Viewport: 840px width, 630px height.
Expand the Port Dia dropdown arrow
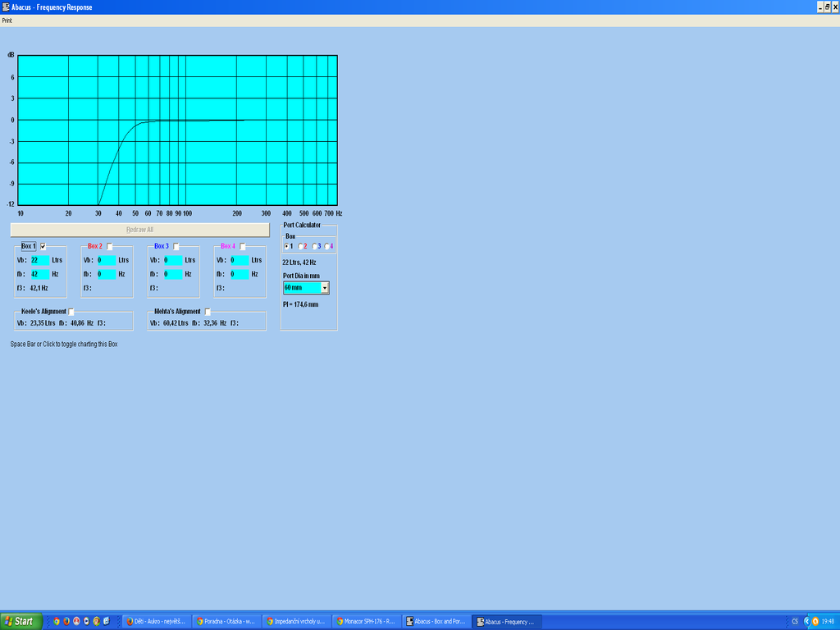coord(325,288)
